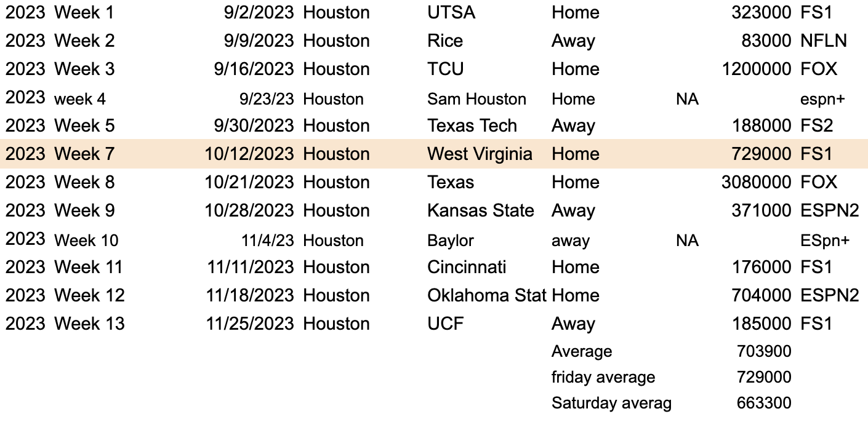Image resolution: width=868 pixels, height=422 pixels.
Task: Click the Kansas State opponent cell
Action: point(480,210)
